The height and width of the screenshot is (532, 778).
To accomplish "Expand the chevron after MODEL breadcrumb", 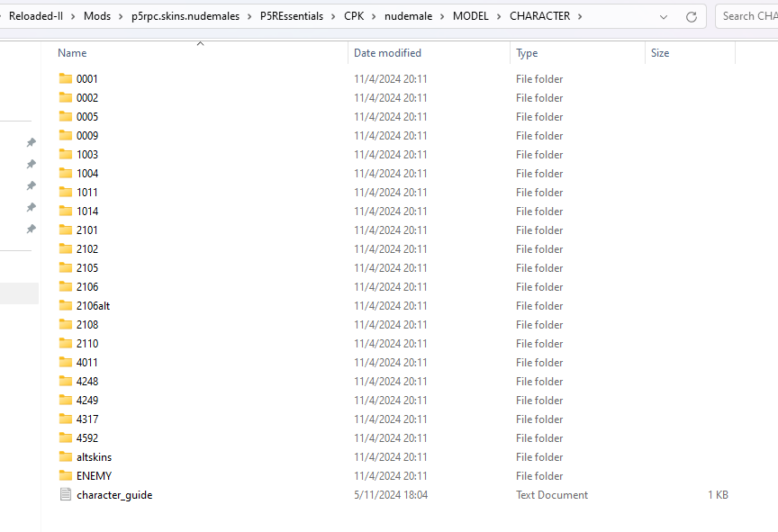I will click(x=499, y=16).
